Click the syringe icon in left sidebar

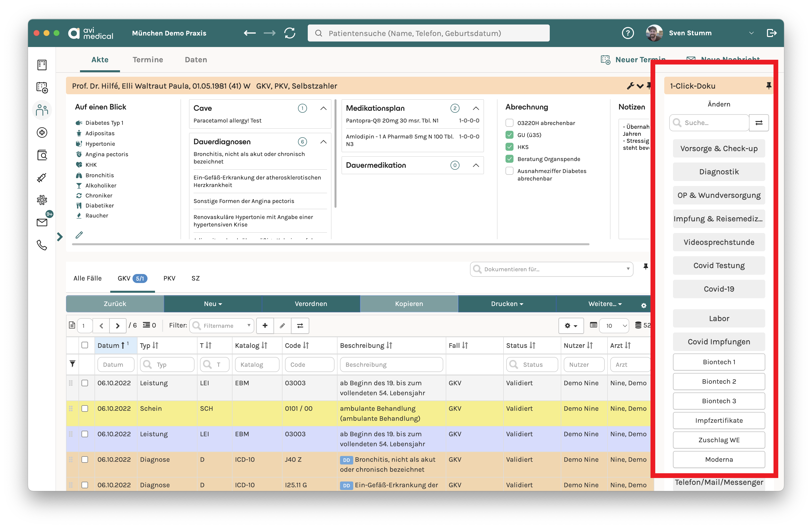(x=42, y=178)
